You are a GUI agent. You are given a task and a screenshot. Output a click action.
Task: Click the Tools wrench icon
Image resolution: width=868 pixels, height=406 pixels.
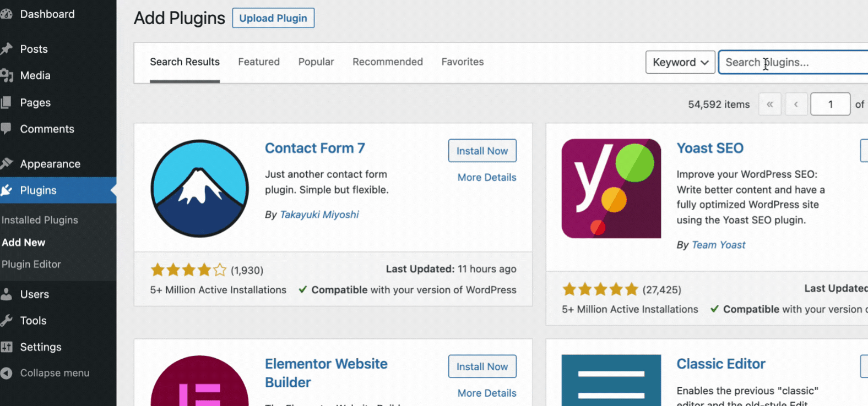[x=6, y=320]
